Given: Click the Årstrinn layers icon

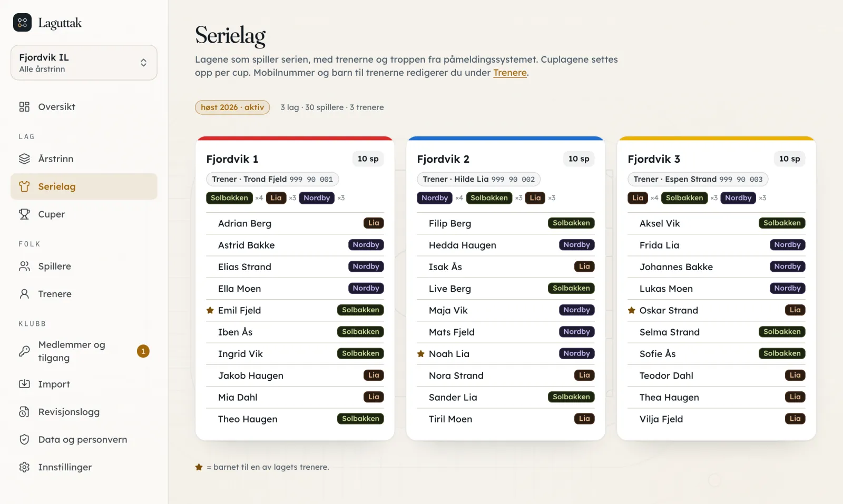Looking at the screenshot, I should click(24, 159).
